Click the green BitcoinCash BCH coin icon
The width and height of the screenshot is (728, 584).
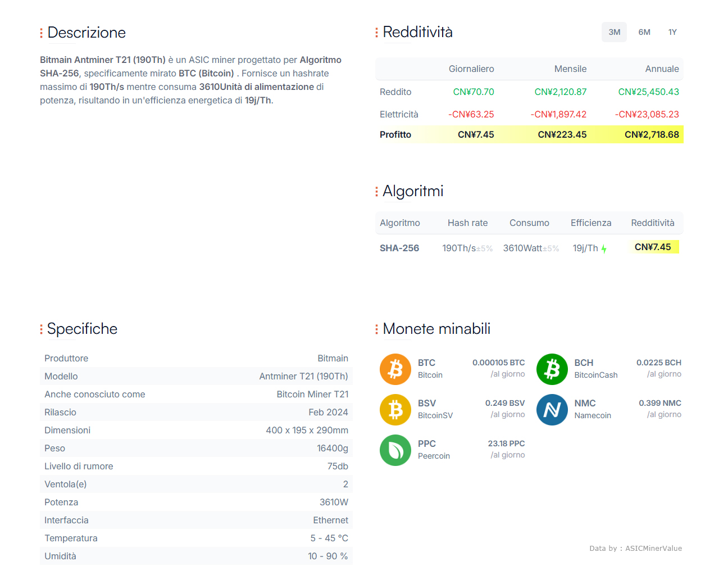(x=552, y=369)
